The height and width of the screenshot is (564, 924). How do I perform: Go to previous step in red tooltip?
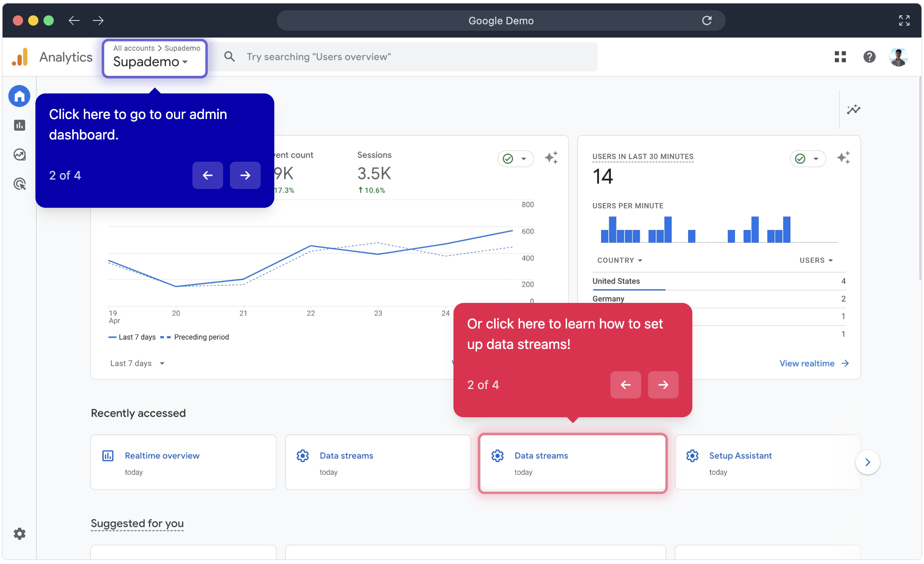pyautogui.click(x=625, y=385)
